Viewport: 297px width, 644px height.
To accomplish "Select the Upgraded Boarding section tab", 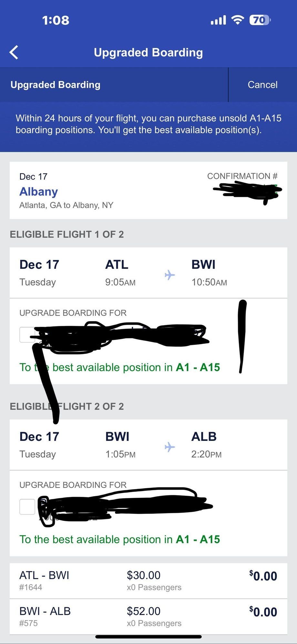I will tap(56, 85).
